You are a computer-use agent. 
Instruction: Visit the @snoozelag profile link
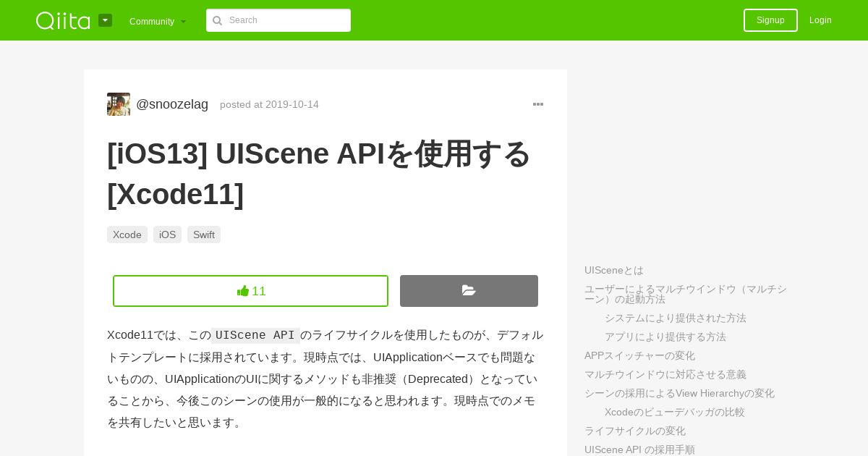[x=172, y=104]
